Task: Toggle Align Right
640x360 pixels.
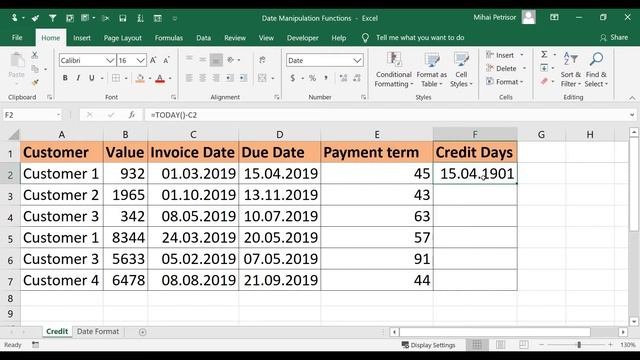Action: point(216,78)
